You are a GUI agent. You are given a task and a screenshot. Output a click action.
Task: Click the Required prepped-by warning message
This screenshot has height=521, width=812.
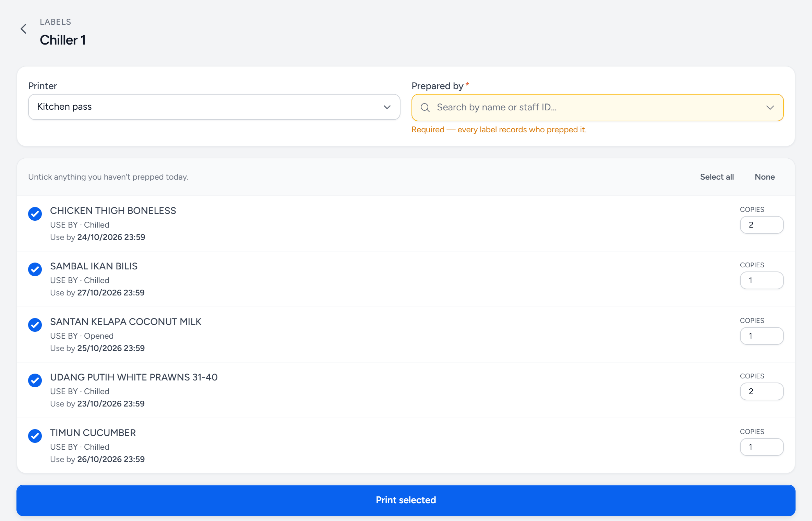pos(499,130)
